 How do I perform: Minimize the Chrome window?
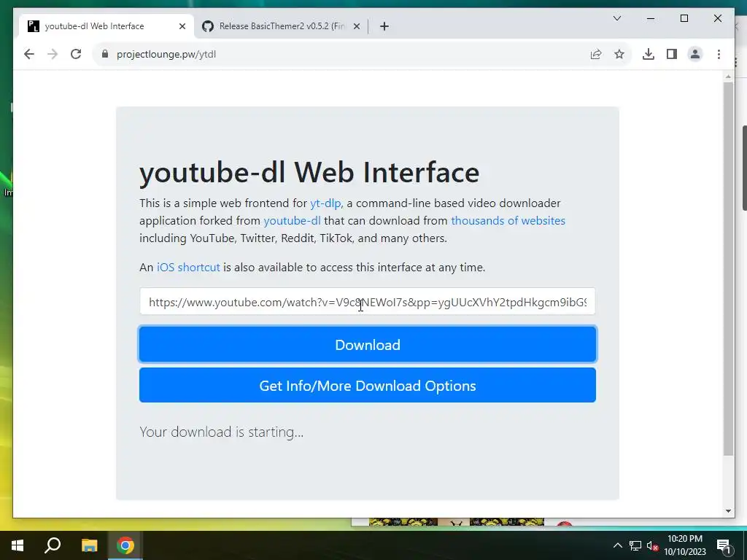point(650,18)
